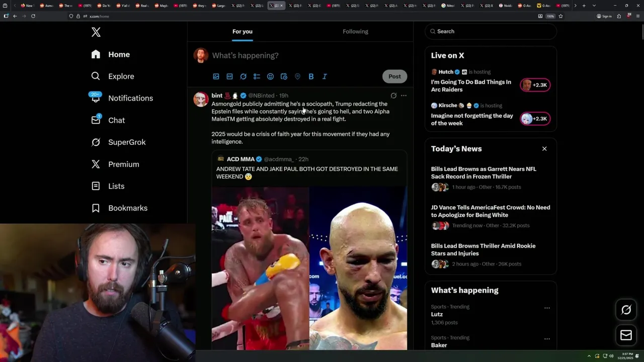Click the taskbar volume icon
Screen dimensions: 644x362
pos(611,356)
